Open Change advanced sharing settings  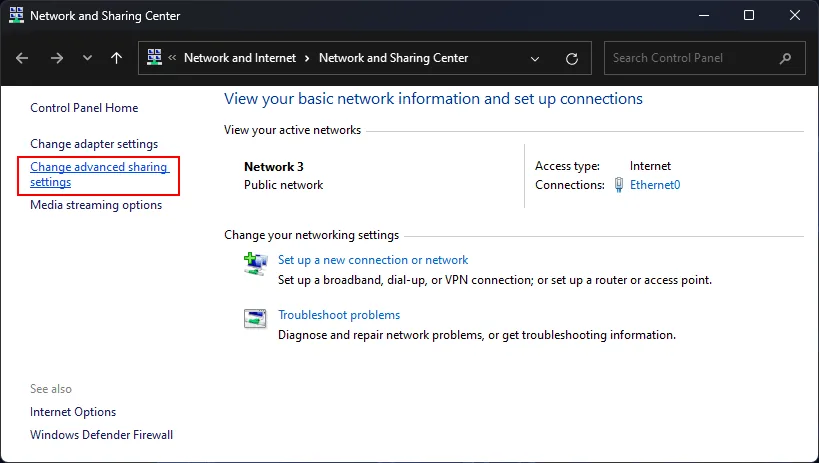99,175
